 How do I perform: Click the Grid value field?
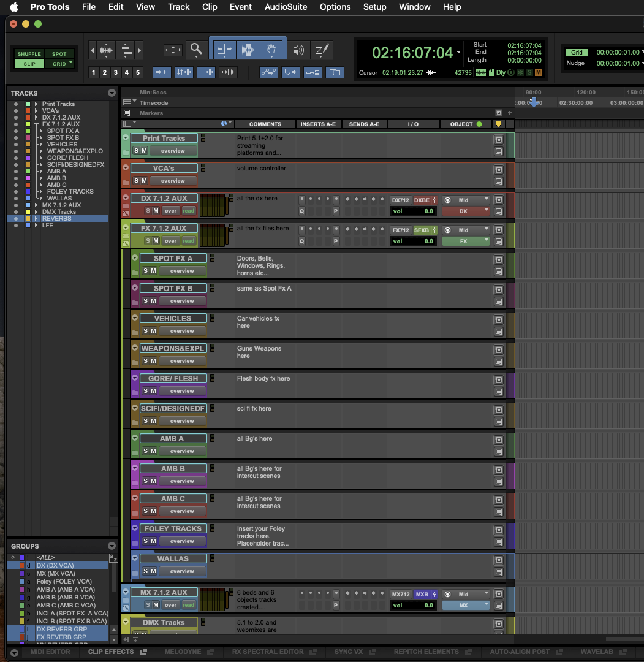pyautogui.click(x=618, y=52)
